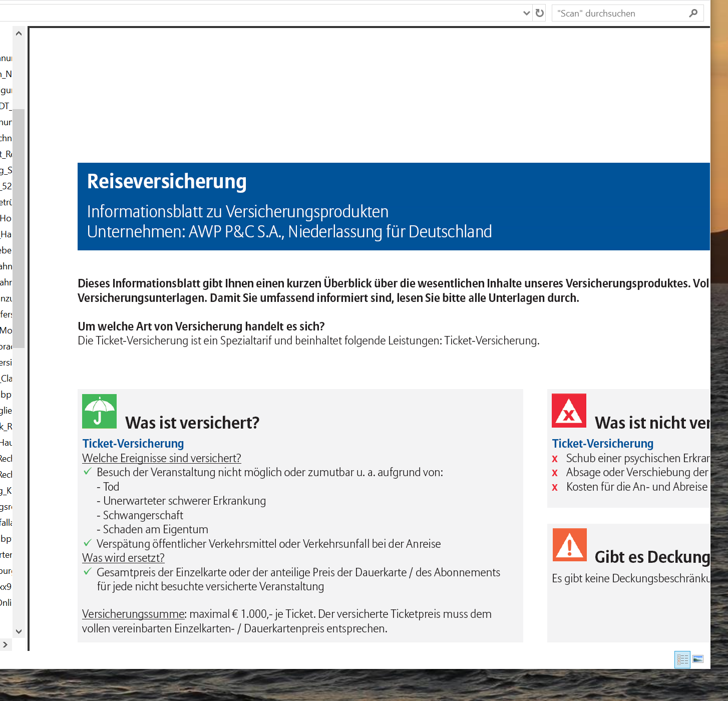Click "- Unerwarteter schwerer Erkrankung" line
728x701 pixels.
point(181,501)
